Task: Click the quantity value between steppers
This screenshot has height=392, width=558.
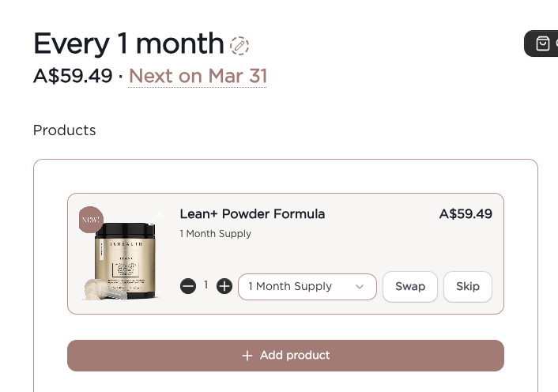Action: (x=206, y=285)
